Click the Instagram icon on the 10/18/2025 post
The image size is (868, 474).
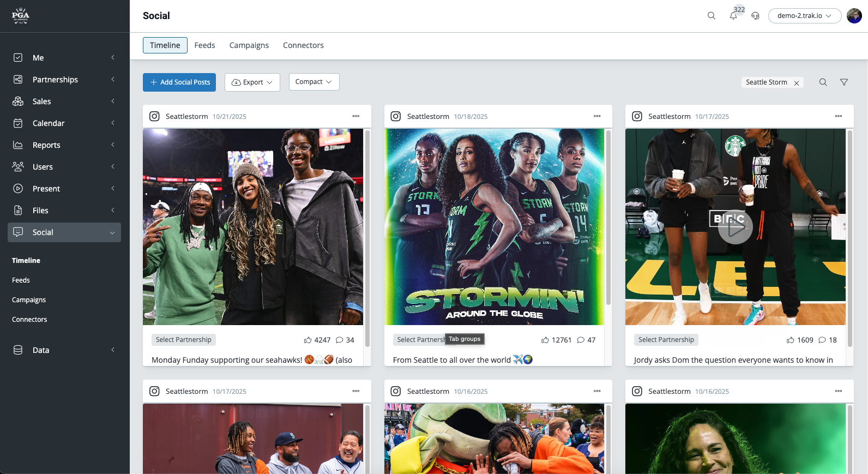pyautogui.click(x=396, y=116)
